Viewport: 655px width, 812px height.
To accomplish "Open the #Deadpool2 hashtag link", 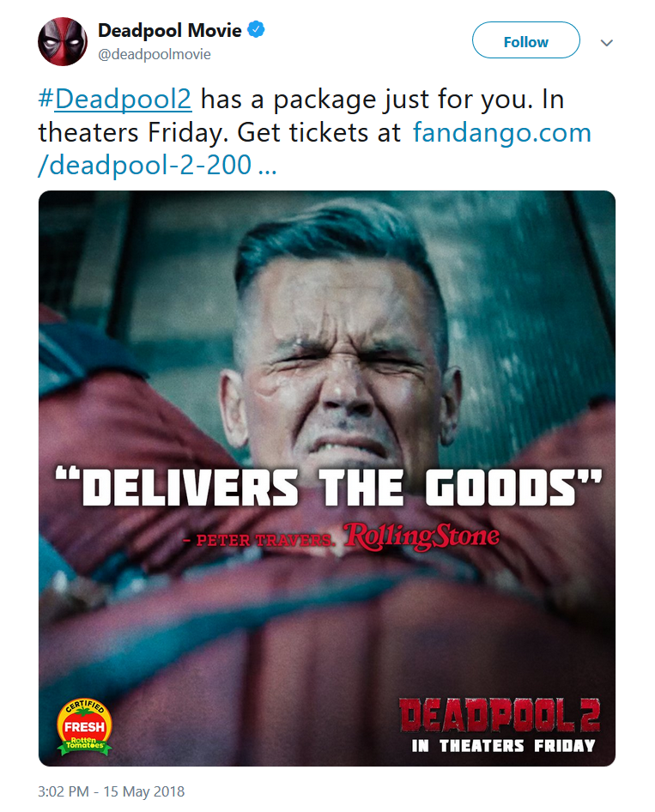I will (x=115, y=99).
